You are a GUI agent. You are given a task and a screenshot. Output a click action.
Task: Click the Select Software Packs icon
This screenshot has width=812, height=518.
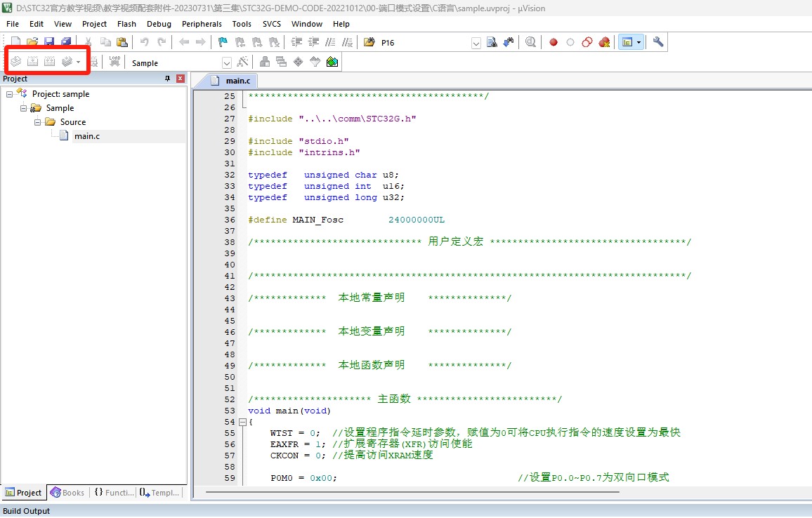point(315,62)
